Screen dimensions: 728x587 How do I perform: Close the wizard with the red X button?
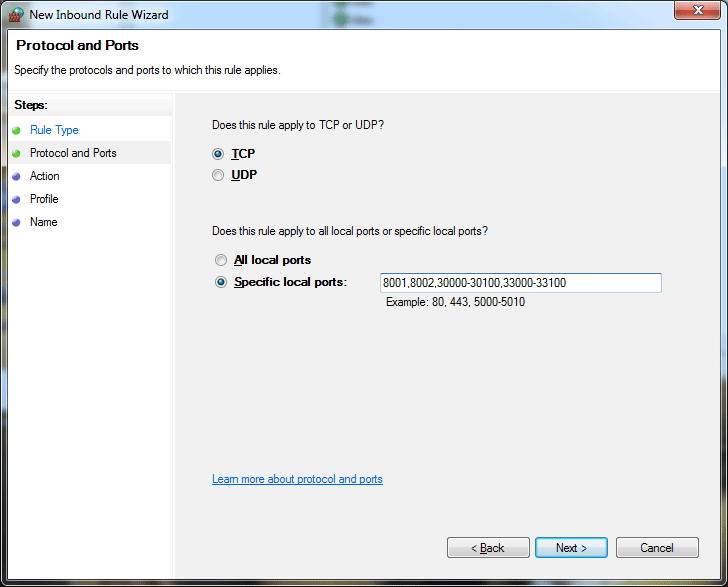pyautogui.click(x=697, y=10)
